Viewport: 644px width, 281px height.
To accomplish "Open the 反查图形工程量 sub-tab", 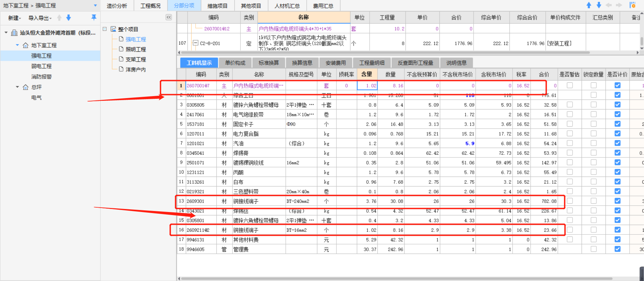I will [x=416, y=63].
